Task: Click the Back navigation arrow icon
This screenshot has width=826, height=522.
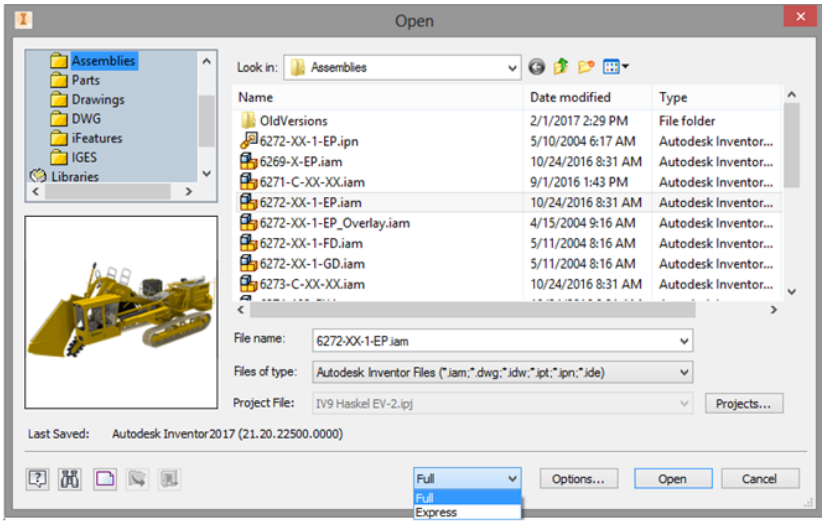Action: [x=537, y=68]
